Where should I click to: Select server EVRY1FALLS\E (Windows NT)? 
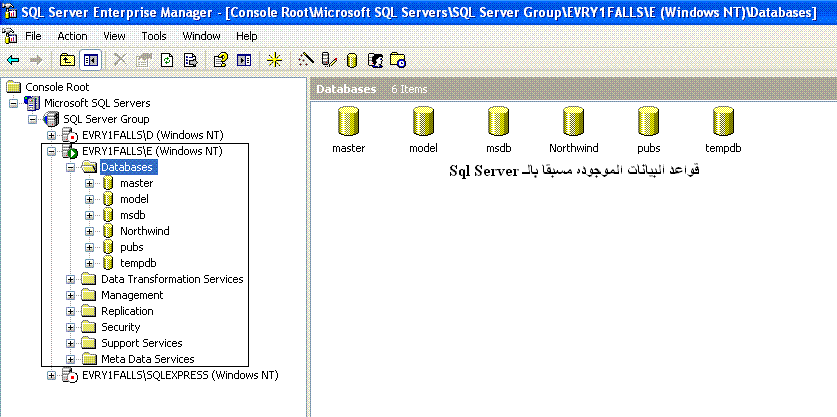[x=152, y=151]
